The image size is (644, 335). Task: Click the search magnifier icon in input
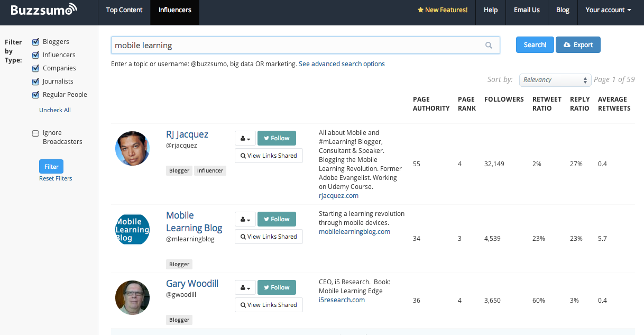(x=489, y=46)
